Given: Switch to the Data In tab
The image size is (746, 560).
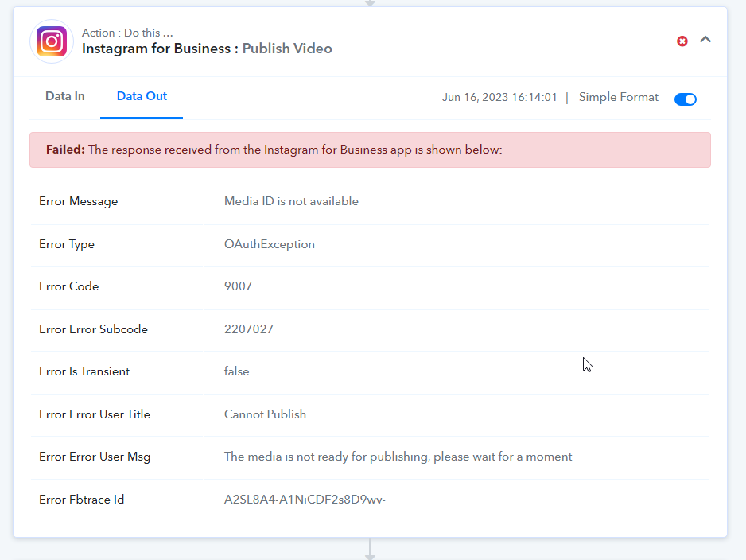Looking at the screenshot, I should 64,96.
